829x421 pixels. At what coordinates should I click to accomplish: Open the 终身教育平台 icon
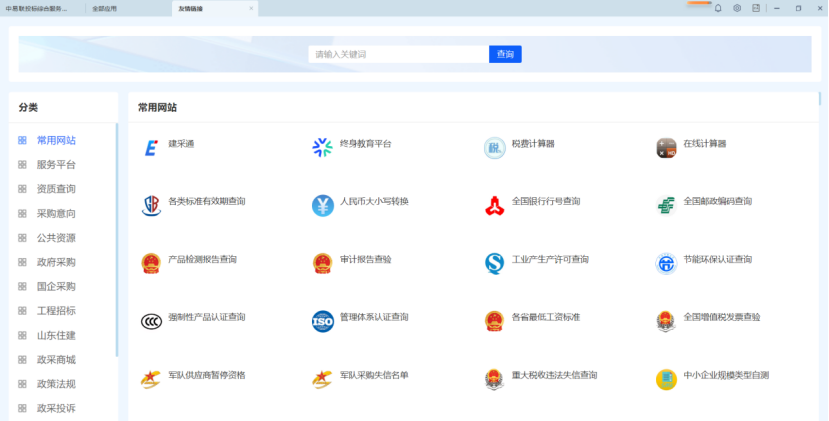(x=322, y=148)
